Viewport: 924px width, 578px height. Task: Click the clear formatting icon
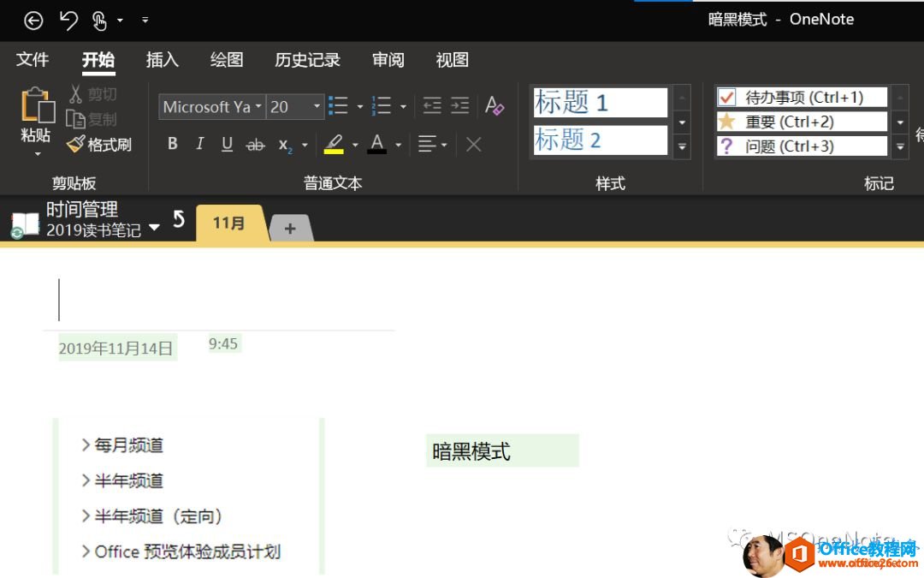495,106
